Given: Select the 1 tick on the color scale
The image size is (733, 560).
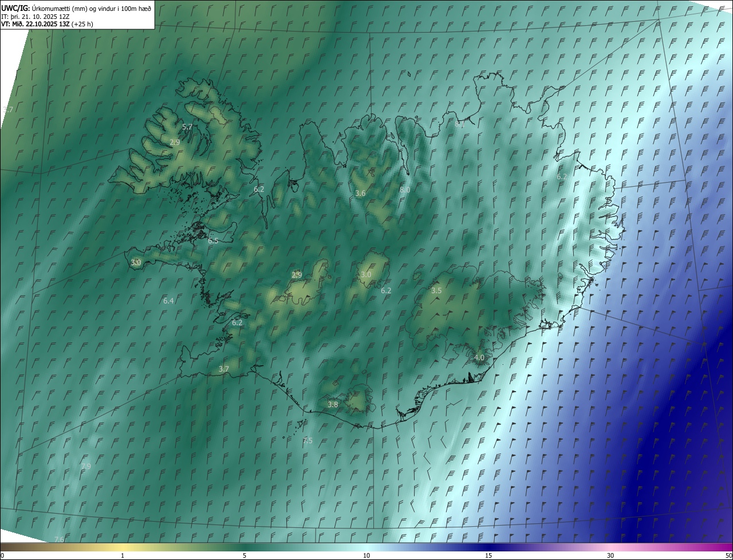Looking at the screenshot, I should (123, 555).
